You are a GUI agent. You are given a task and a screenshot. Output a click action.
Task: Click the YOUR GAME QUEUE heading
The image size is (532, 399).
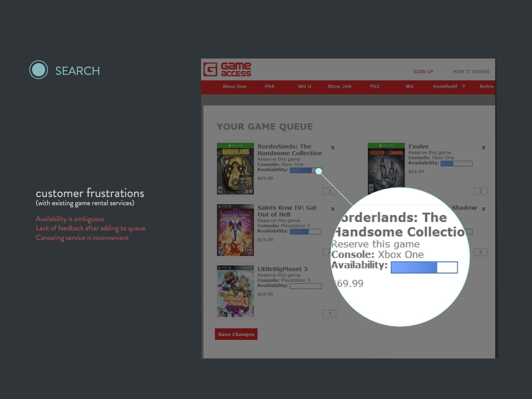pos(264,127)
